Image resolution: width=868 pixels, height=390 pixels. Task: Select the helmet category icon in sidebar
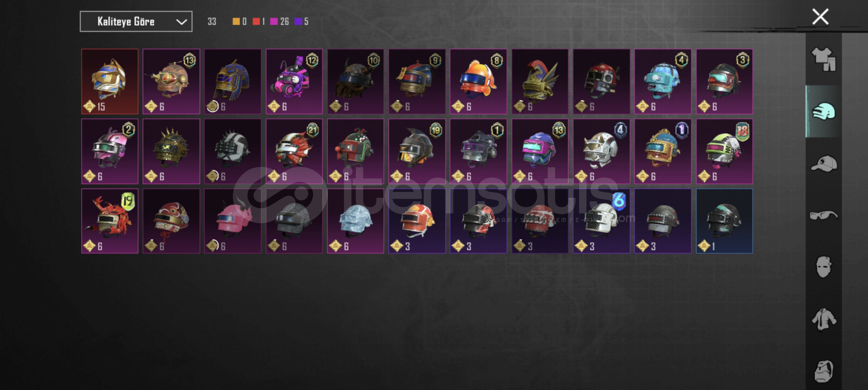(x=824, y=111)
